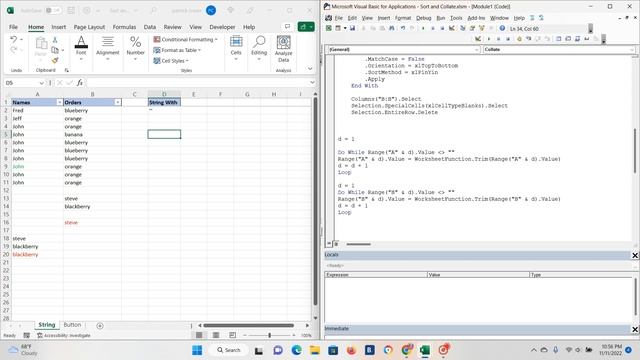Viewport: 640px width, 360px height.
Task: Click the Insert Function fx icon
Action: point(80,82)
